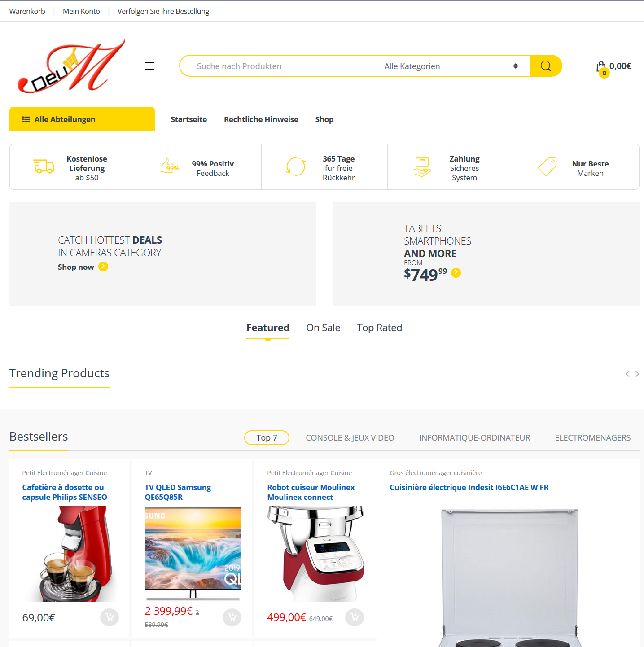Open the Mein Konto link
The height and width of the screenshot is (647, 644).
click(81, 11)
